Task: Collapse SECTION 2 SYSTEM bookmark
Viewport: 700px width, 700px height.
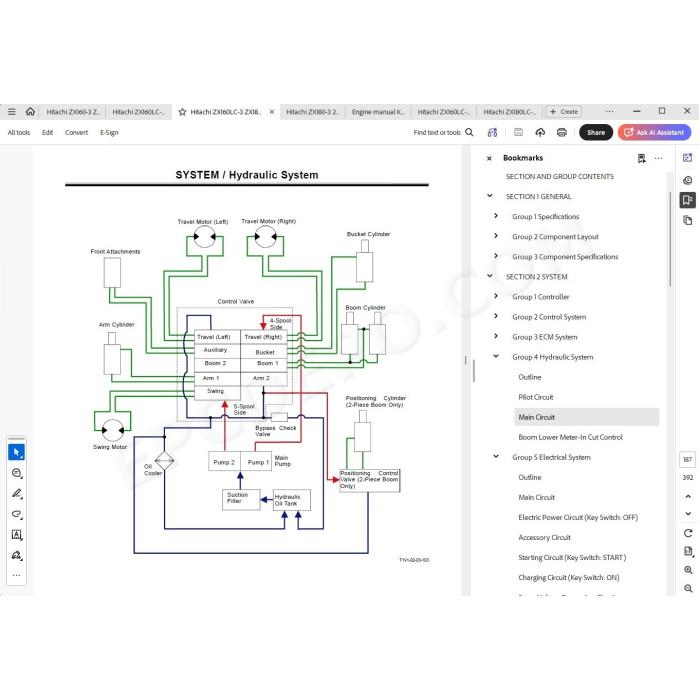Action: coord(490,276)
